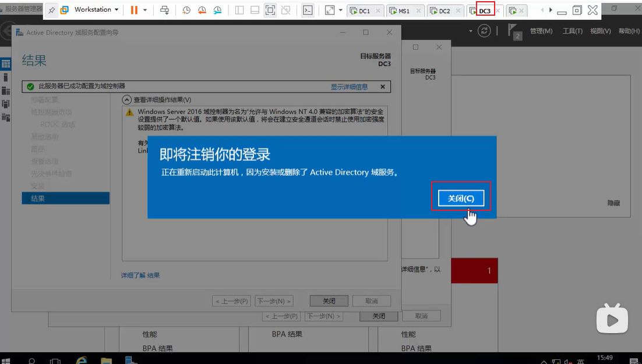This screenshot has width=642, height=364.
Task: Take a VM snapshot via the clock icon
Action: (x=186, y=10)
